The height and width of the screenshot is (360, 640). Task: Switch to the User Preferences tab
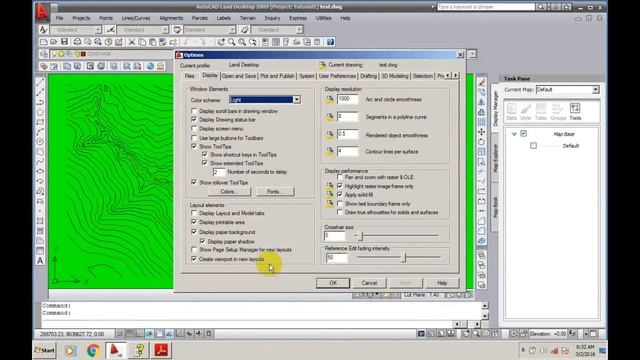[337, 76]
